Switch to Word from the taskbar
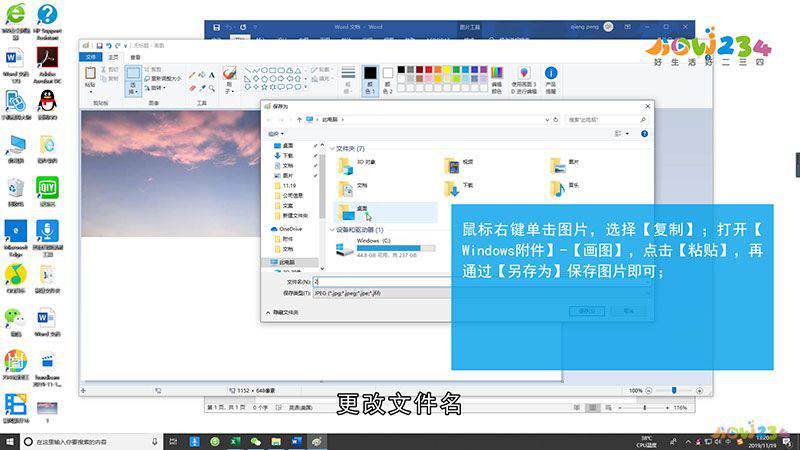The image size is (800, 450). click(296, 441)
